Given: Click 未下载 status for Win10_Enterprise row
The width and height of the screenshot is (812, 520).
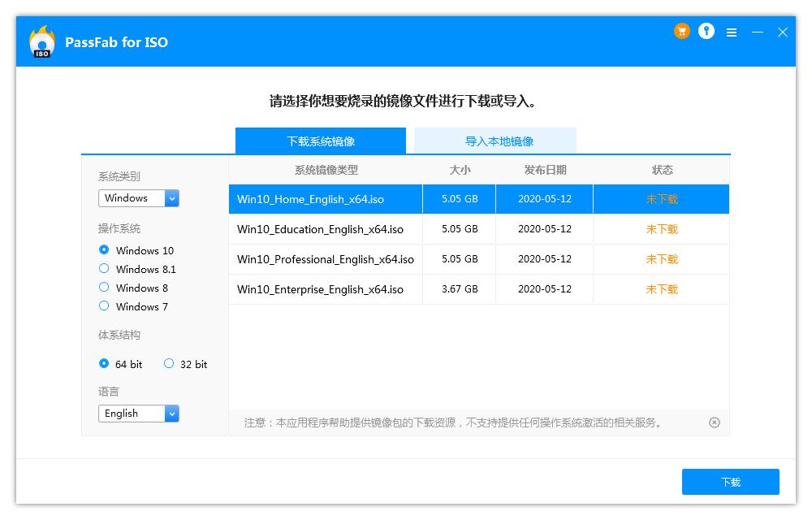Looking at the screenshot, I should point(661,289).
